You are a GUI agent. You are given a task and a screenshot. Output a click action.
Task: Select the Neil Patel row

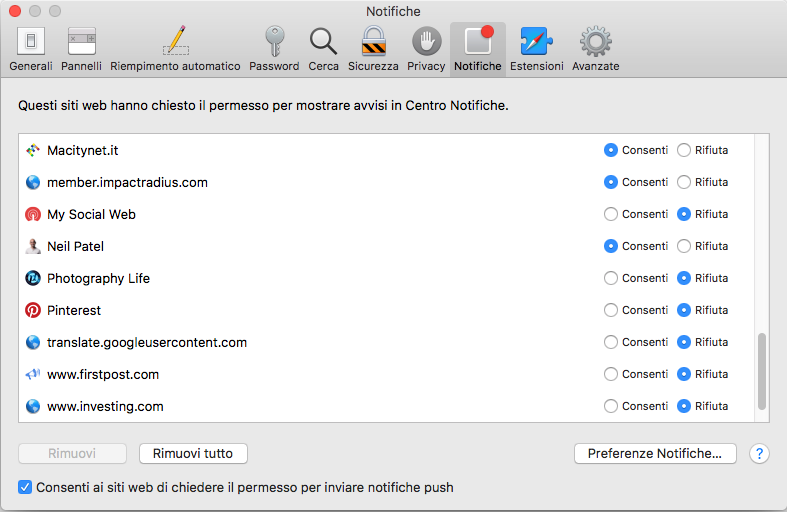386,246
